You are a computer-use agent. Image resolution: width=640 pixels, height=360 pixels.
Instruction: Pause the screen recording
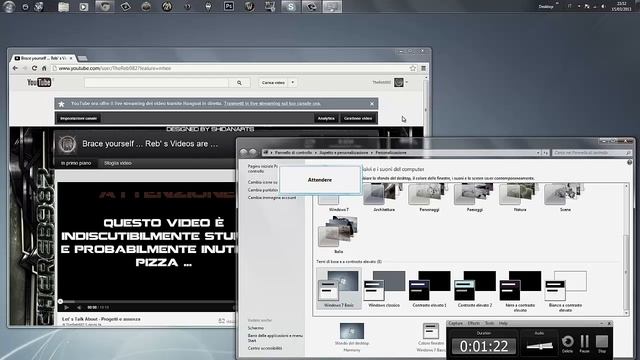[x=584, y=344]
